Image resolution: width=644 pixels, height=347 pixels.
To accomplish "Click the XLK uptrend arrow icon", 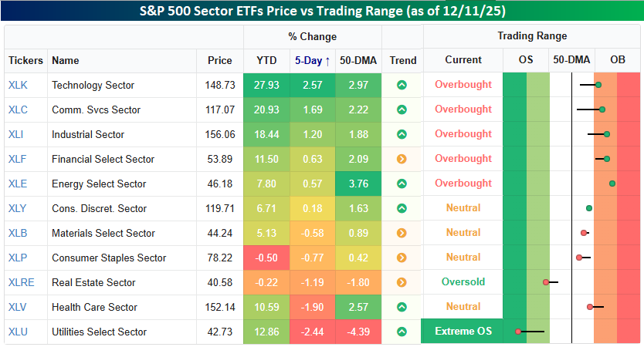I will pyautogui.click(x=402, y=85).
